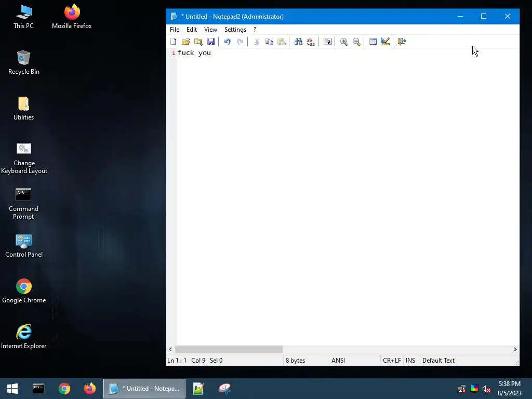Click the Copy toolbar icon
Image resolution: width=532 pixels, height=399 pixels.
point(269,42)
